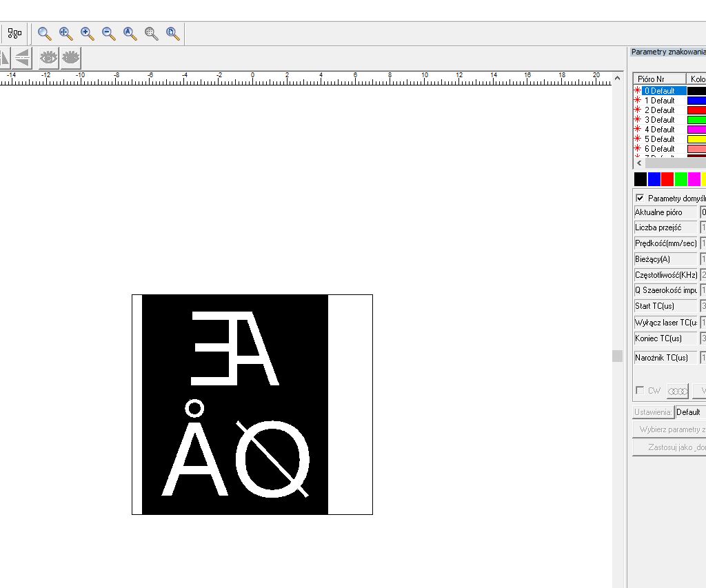Toggle laser star for pen 6 Default
Image resolution: width=706 pixels, height=588 pixels.
point(638,148)
